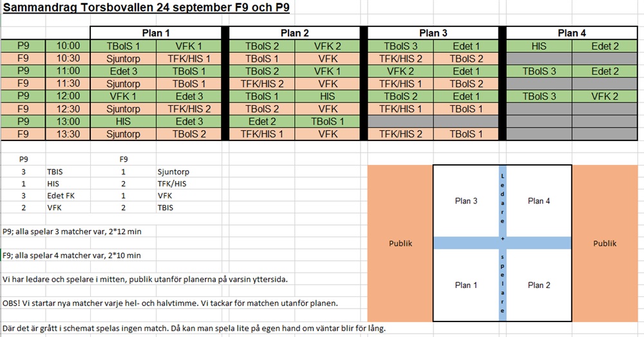Select the left orange Publik area
The image size is (644, 337).
coord(401,244)
